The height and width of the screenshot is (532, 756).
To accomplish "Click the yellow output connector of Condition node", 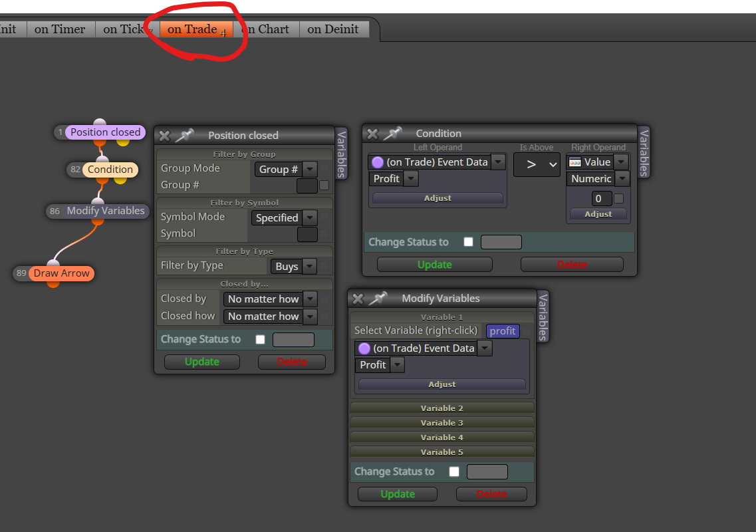I will (x=120, y=180).
